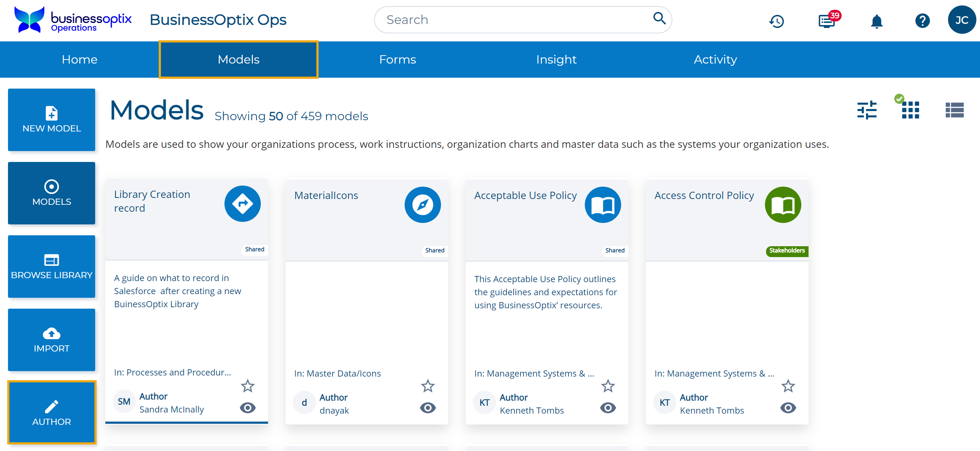
Task: Open the filter settings sliders icon
Action: click(x=867, y=110)
